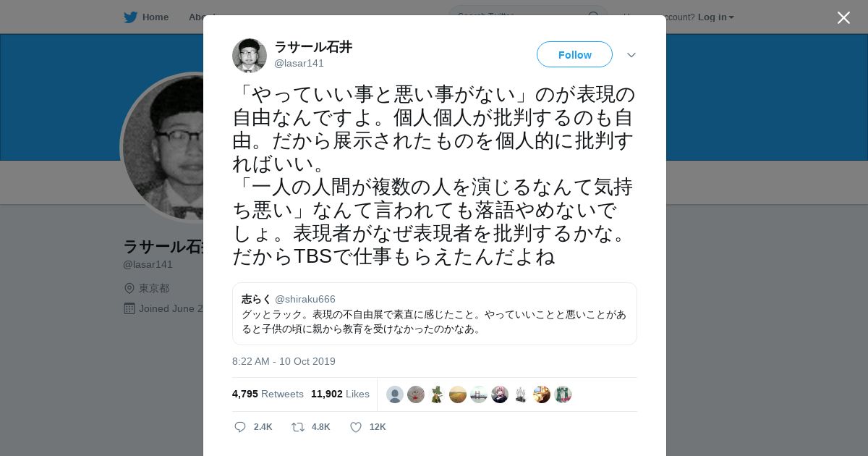Click the Twitter bird Home icon
Image resolution: width=868 pixels, height=456 pixels.
pos(130,17)
